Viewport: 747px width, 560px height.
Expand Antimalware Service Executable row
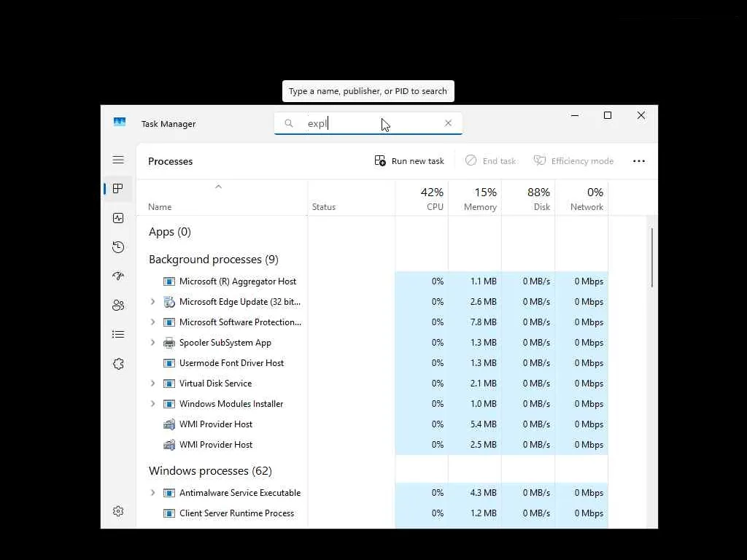tap(152, 493)
